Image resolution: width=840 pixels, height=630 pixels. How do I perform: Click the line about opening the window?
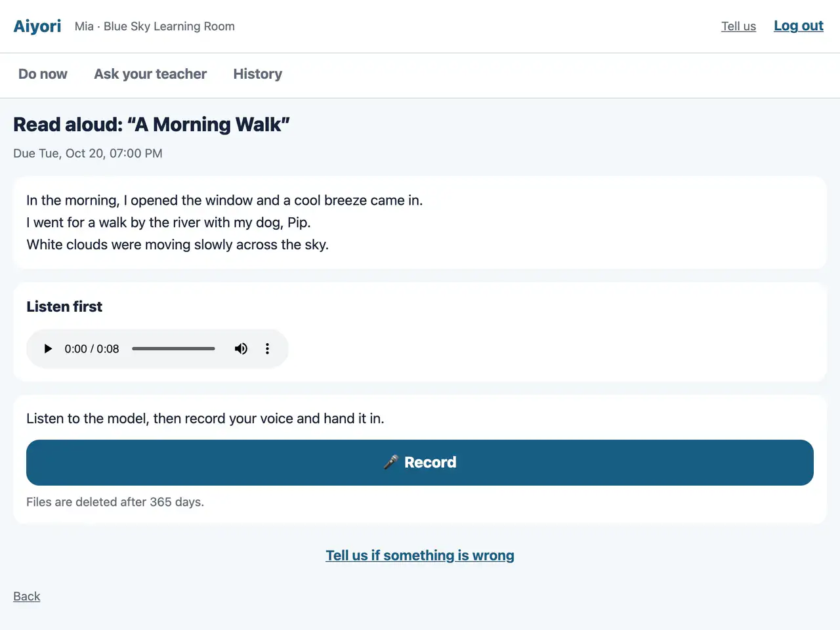[224, 200]
